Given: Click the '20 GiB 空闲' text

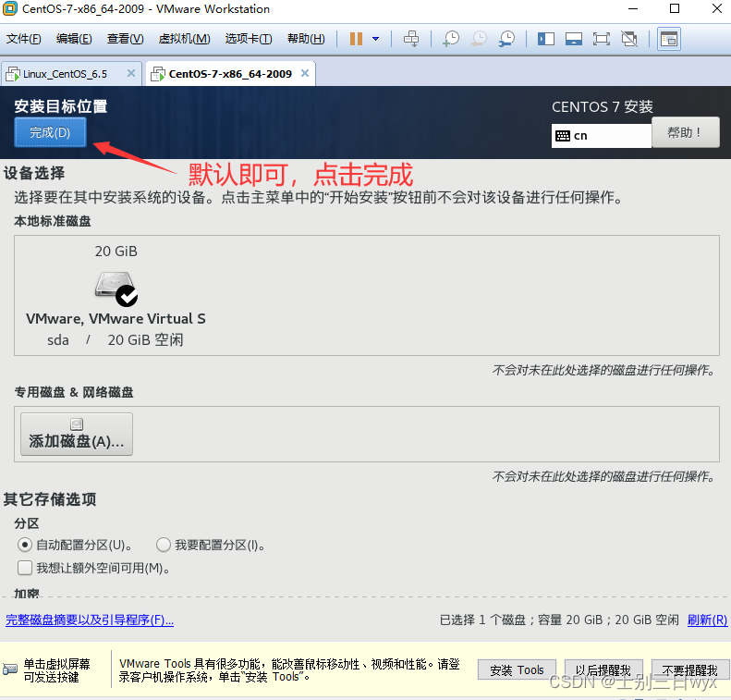Looking at the screenshot, I should [x=145, y=340].
